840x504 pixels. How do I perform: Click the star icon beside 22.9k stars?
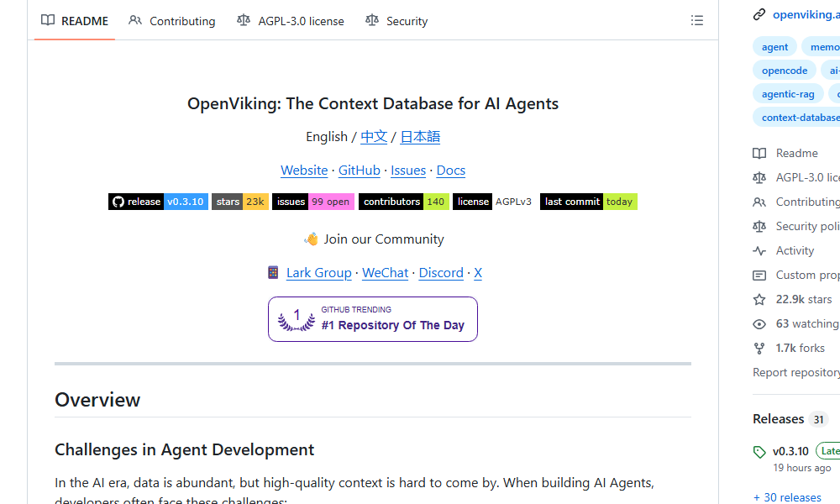[761, 299]
